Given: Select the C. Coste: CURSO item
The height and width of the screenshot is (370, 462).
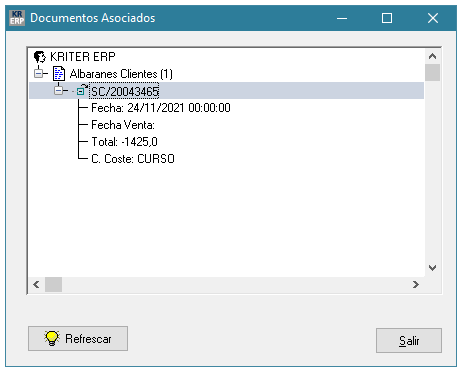Looking at the screenshot, I should pos(133,159).
